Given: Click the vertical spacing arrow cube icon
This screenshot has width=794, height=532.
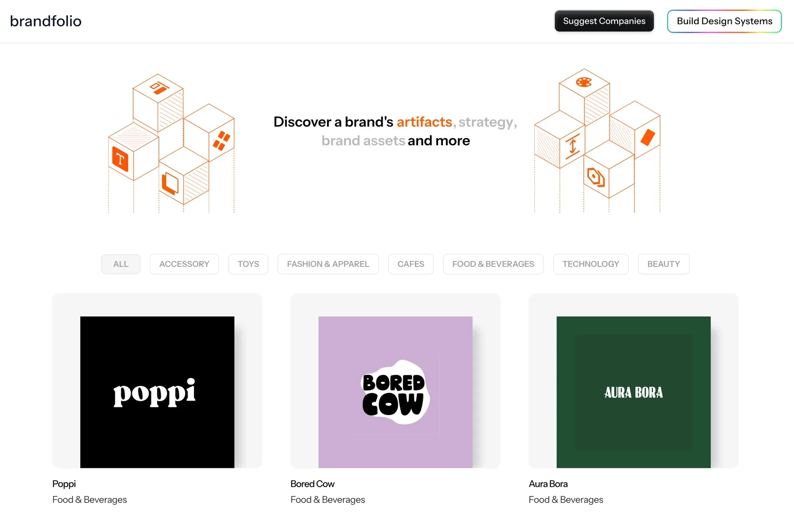Looking at the screenshot, I should (573, 146).
